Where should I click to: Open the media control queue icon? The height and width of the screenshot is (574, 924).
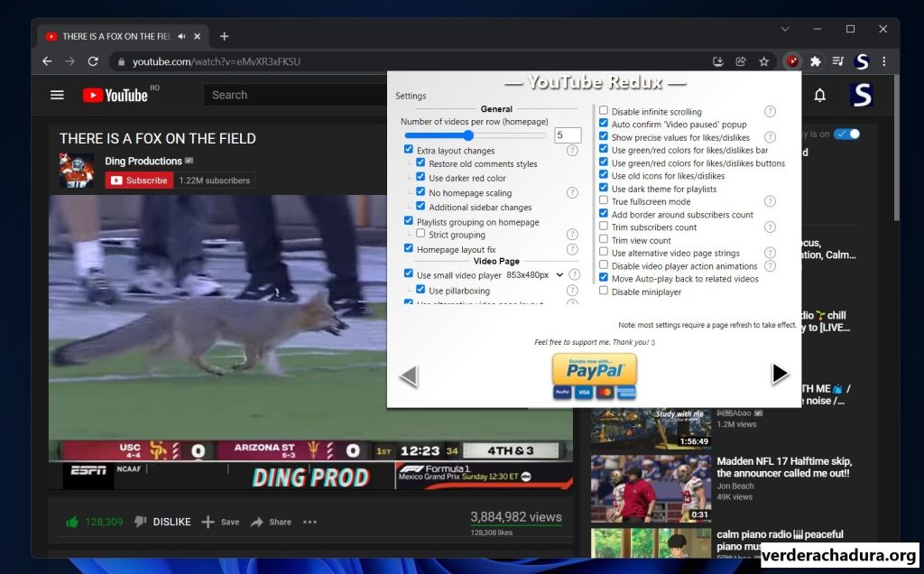point(838,61)
